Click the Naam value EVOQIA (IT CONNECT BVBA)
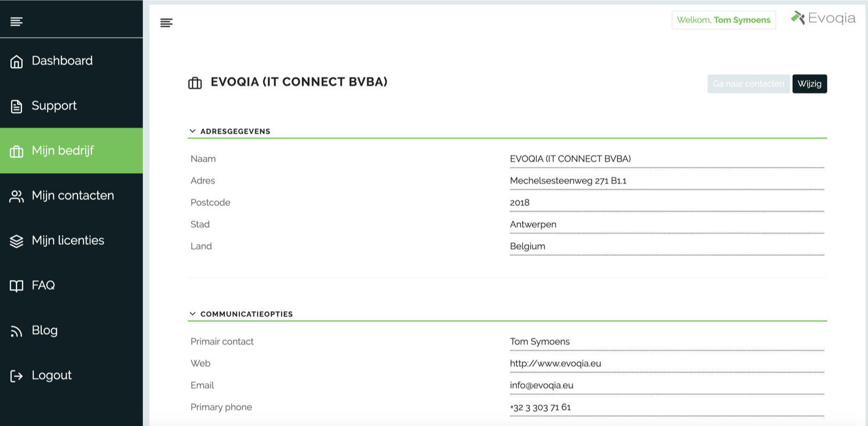 pos(570,159)
